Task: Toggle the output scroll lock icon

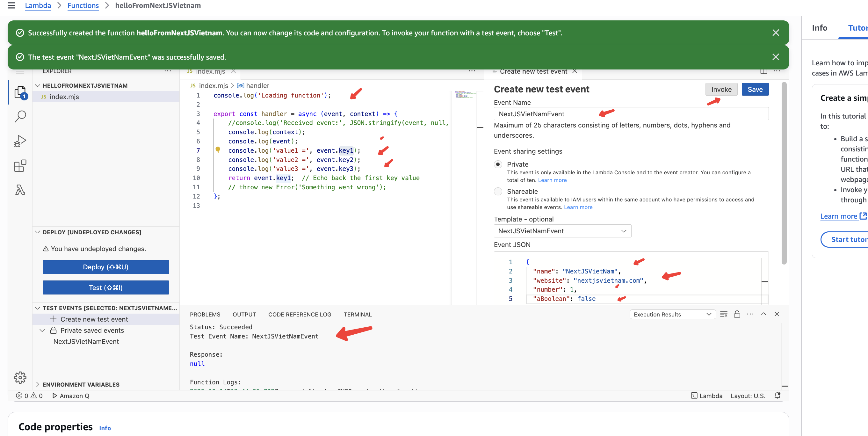Action: click(x=737, y=314)
